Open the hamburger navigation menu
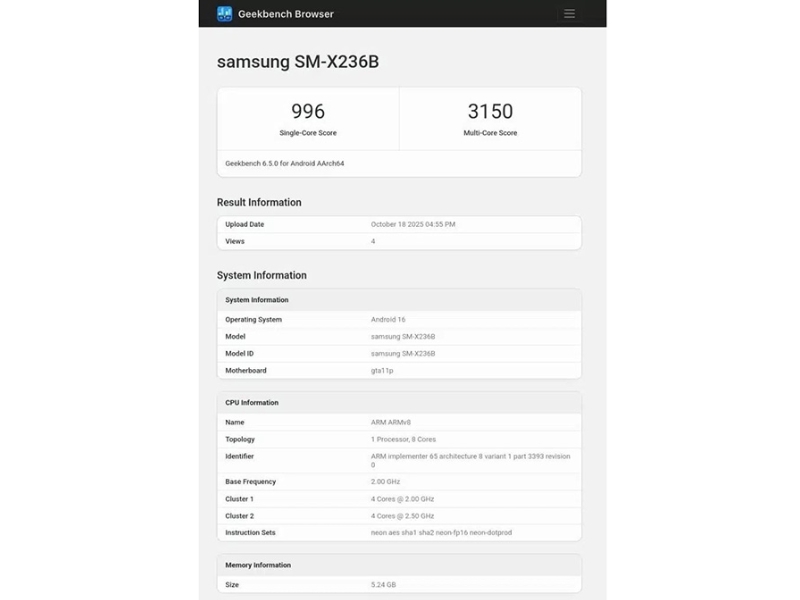Image resolution: width=800 pixels, height=600 pixels. pyautogui.click(x=569, y=14)
